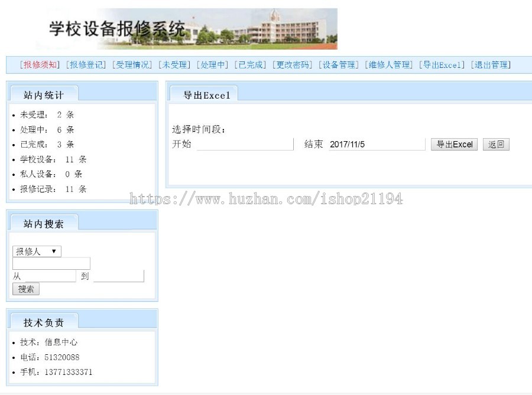This screenshot has width=532, height=395.
Task: Click the 导出Excel export button
Action: [454, 143]
